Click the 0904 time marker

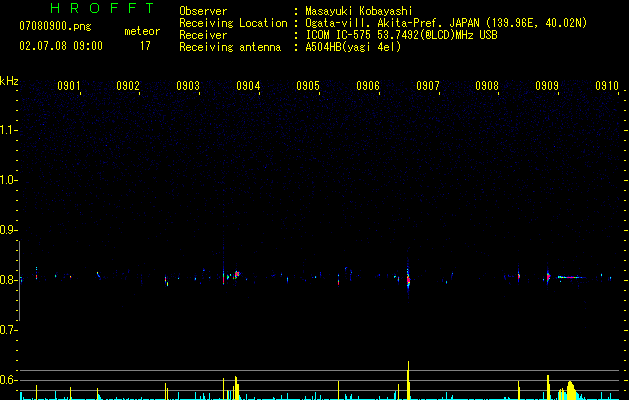(248, 86)
